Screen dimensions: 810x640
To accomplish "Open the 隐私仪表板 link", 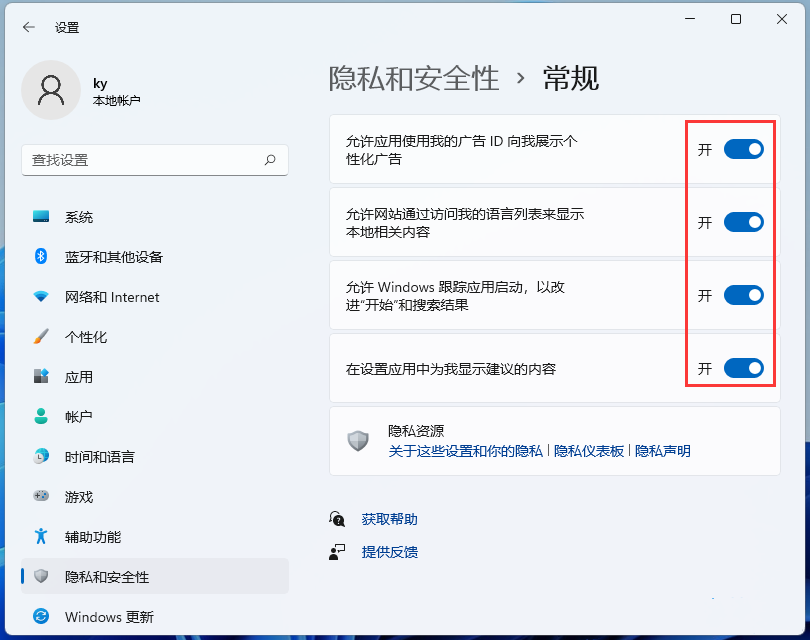I will point(589,451).
